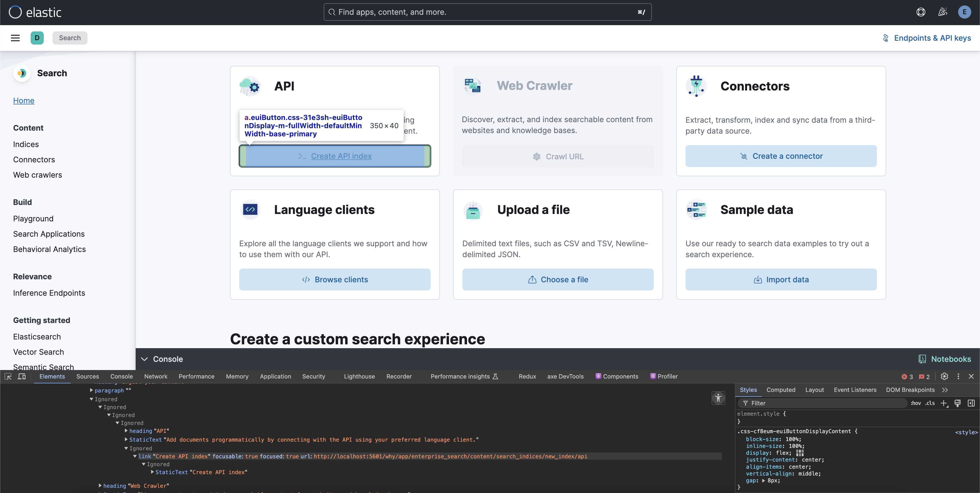The width and height of the screenshot is (980, 493).
Task: Toggle the .cls classes button
Action: [x=930, y=403]
